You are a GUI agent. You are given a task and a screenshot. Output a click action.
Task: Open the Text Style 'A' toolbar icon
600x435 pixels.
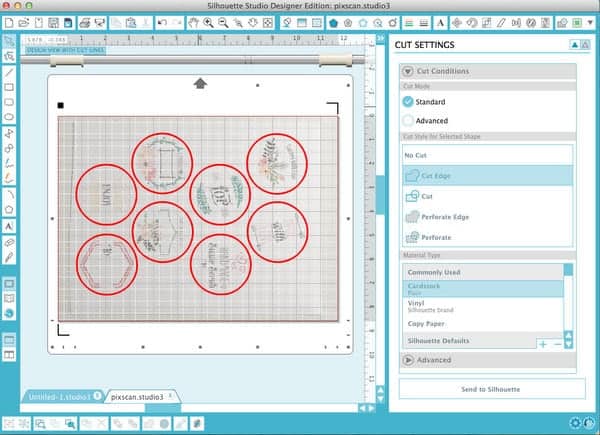pyautogui.click(x=440, y=23)
